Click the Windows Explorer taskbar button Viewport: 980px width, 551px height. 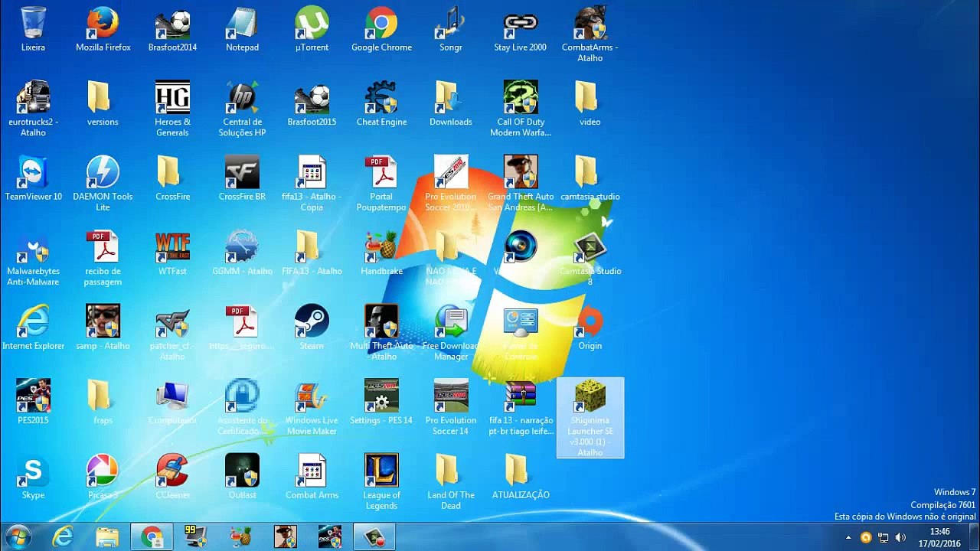point(107,536)
